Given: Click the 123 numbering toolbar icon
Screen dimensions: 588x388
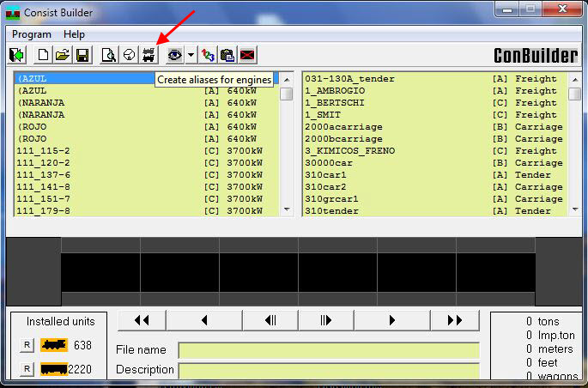Looking at the screenshot, I should point(207,55).
